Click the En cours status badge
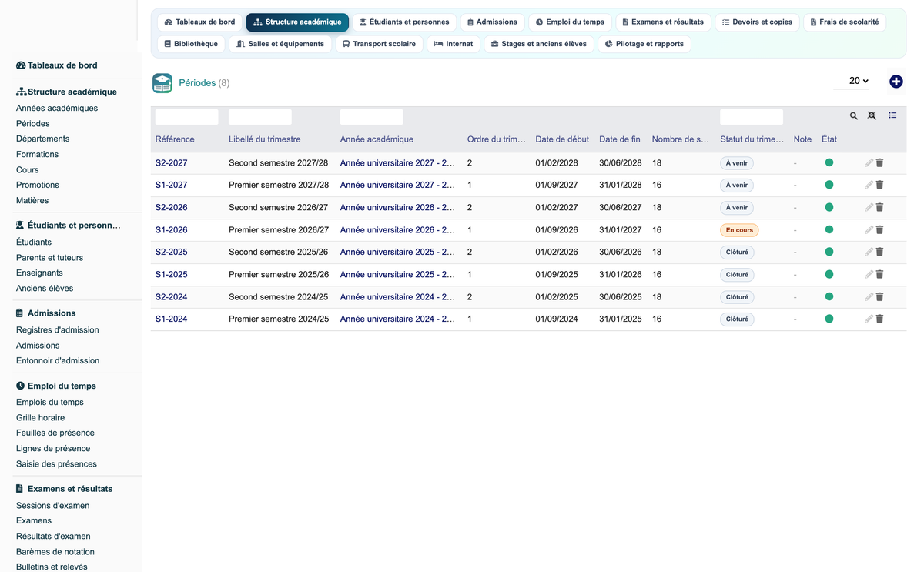The image size is (924, 572). pyautogui.click(x=739, y=230)
